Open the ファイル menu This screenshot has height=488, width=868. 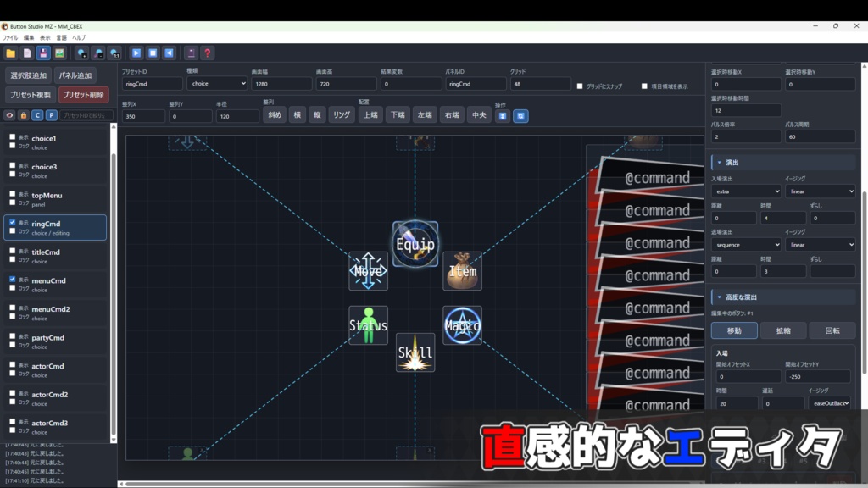[10, 37]
